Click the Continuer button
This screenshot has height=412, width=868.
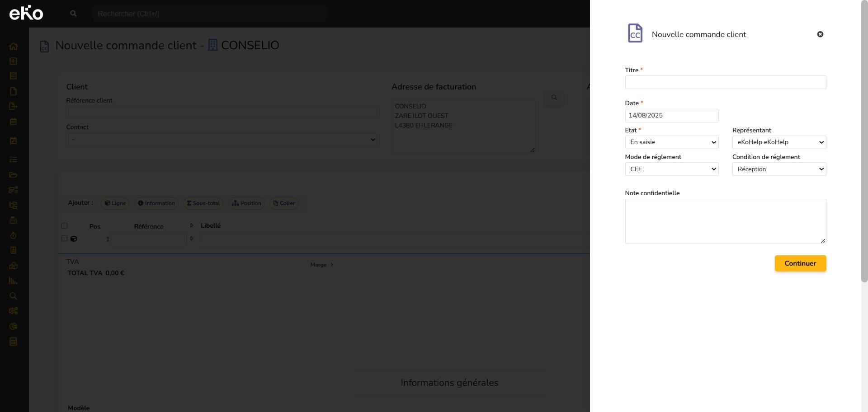pos(800,263)
